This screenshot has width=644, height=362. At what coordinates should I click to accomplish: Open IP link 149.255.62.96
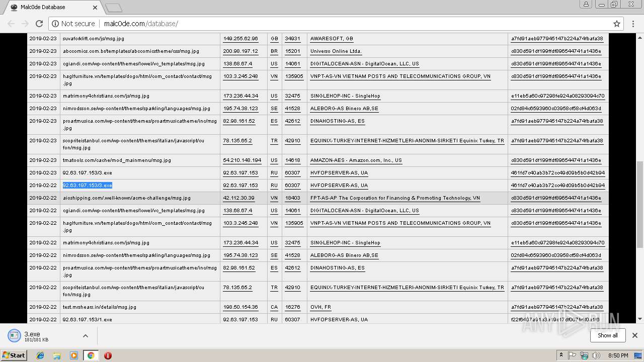tap(240, 39)
